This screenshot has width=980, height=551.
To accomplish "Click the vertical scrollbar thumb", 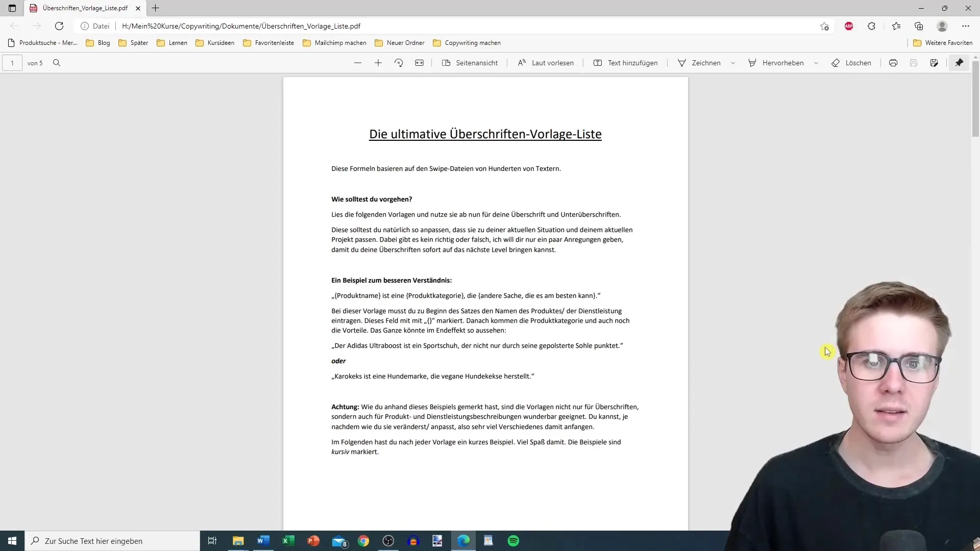I will (975, 99).
